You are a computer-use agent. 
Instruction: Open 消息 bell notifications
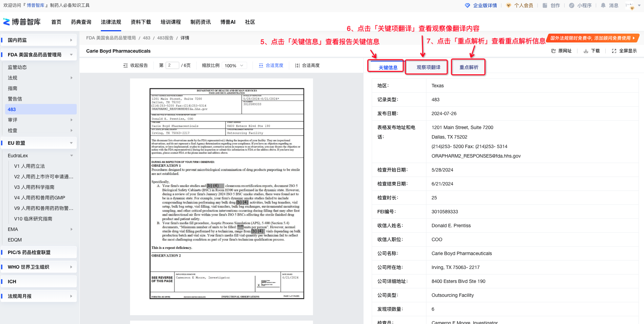point(603,5)
